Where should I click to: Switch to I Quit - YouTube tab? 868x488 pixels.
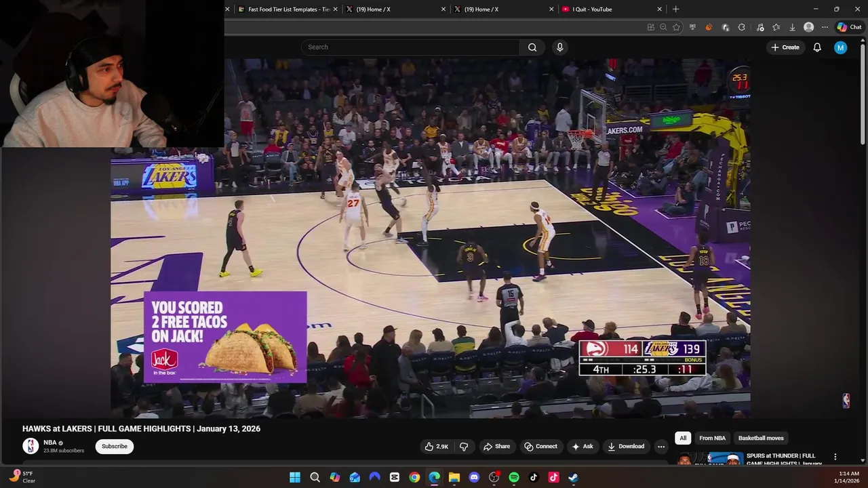pyautogui.click(x=612, y=9)
